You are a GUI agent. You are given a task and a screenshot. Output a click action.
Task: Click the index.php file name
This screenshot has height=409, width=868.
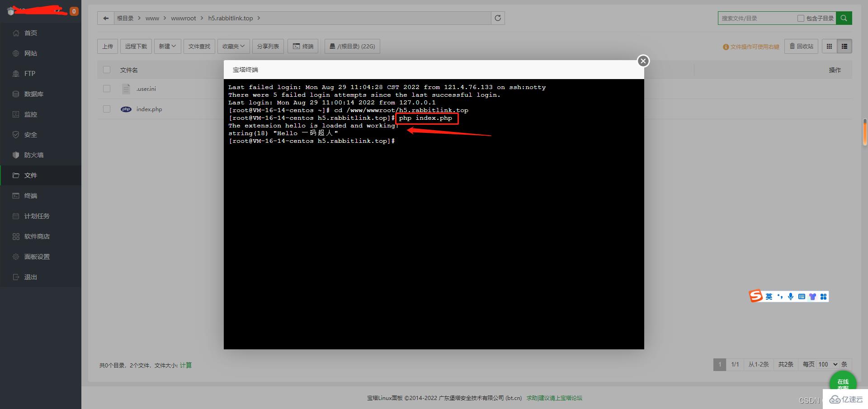tap(149, 109)
